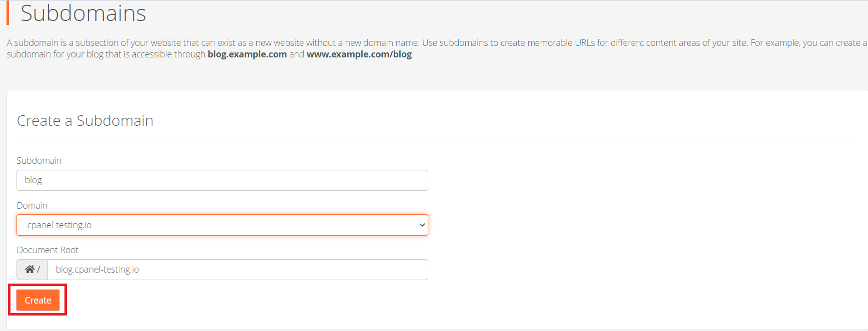This screenshot has height=331, width=868.
Task: Click the dropdown chevron on the Domain selector
Action: (x=421, y=225)
